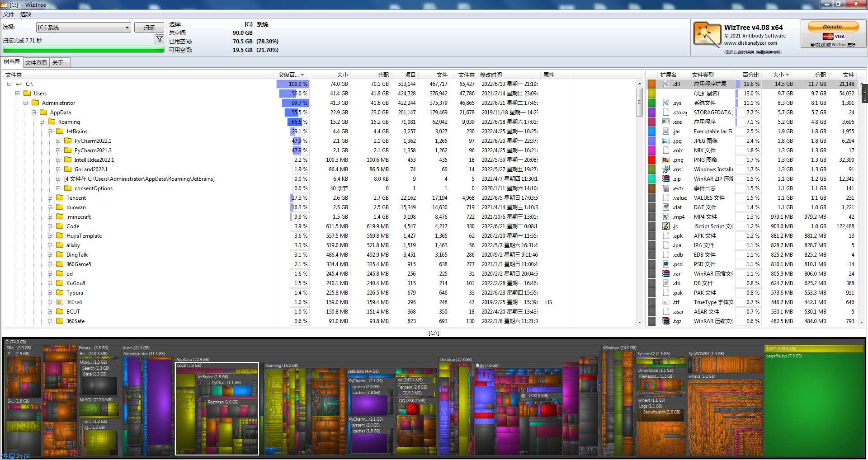This screenshot has height=460, width=868.
Task: Click the .db file type icon
Action: (x=666, y=283)
